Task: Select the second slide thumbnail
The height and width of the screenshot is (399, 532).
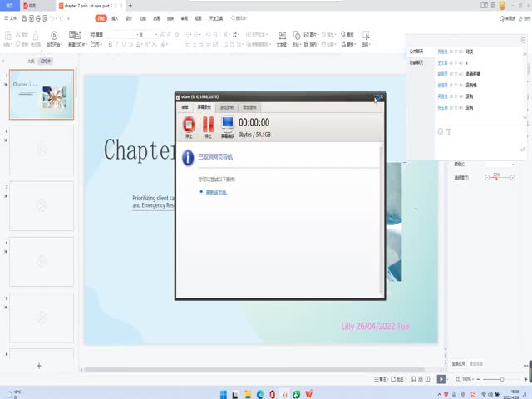Action: pyautogui.click(x=42, y=150)
